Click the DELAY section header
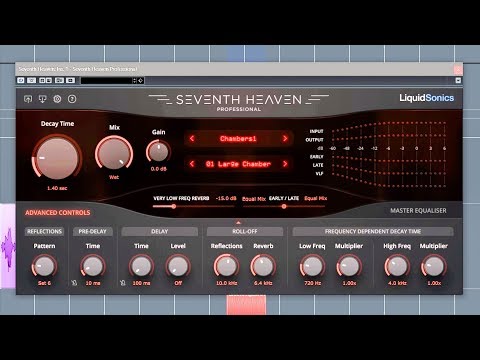480x360 pixels. [160, 231]
